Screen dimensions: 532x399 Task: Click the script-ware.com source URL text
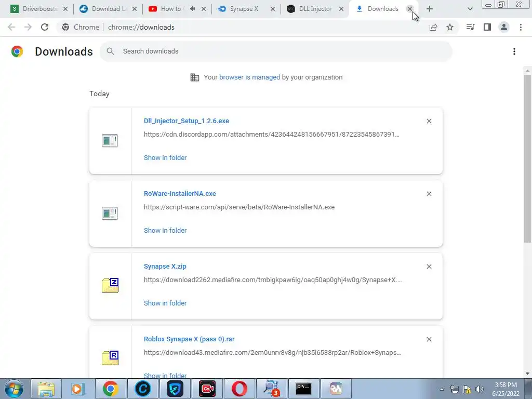(x=239, y=207)
